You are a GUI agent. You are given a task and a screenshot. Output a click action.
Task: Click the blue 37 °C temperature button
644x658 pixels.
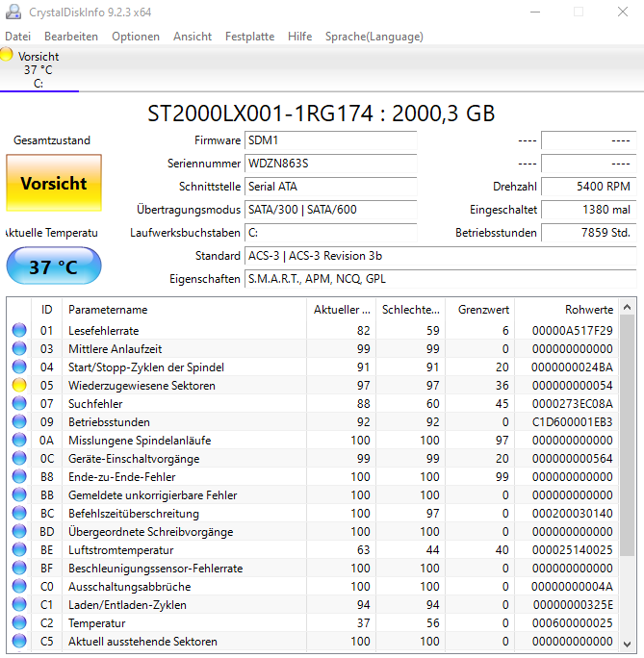[x=54, y=266]
